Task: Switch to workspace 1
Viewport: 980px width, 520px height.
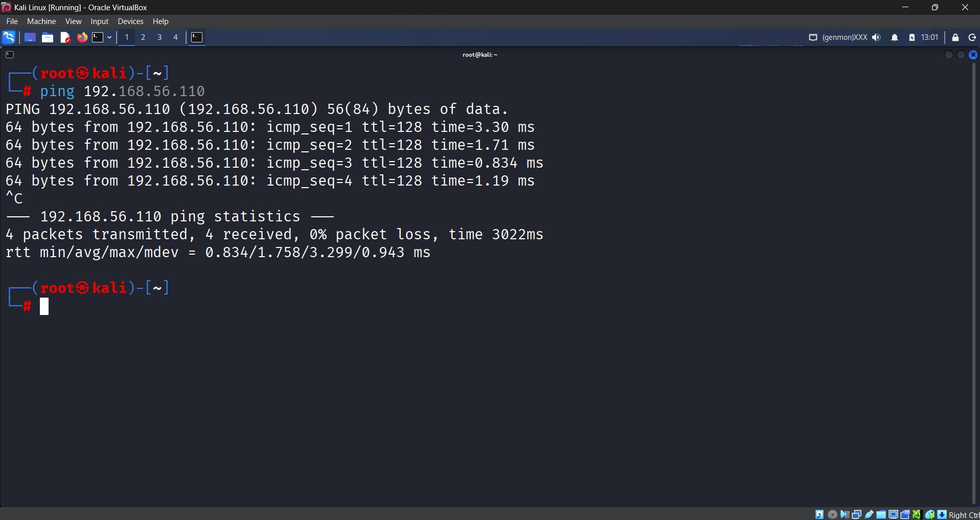Action: [x=127, y=37]
